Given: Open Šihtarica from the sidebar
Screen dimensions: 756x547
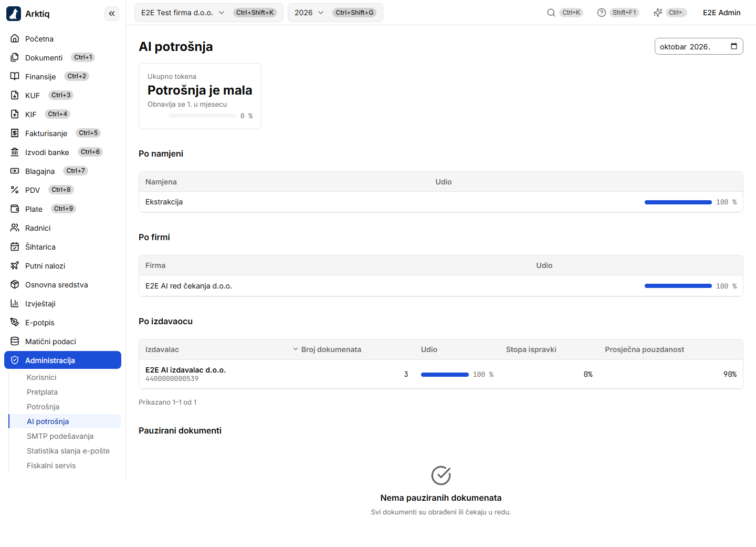Looking at the screenshot, I should tap(62, 246).
